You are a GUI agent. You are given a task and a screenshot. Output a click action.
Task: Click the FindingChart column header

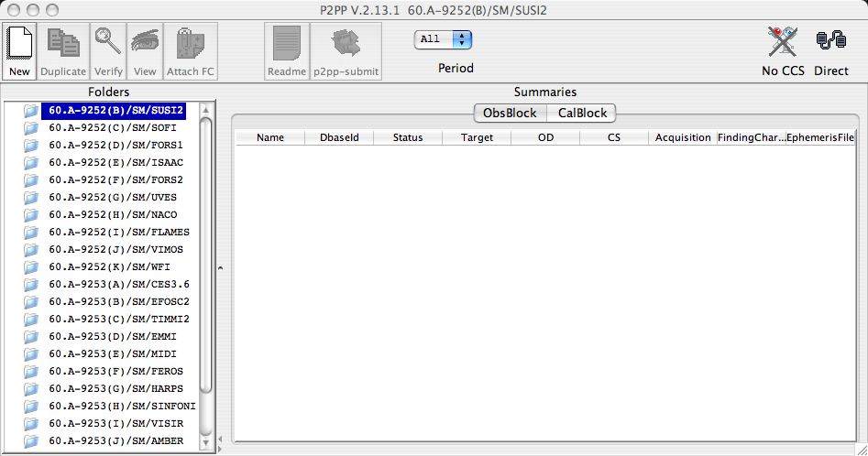(x=752, y=137)
